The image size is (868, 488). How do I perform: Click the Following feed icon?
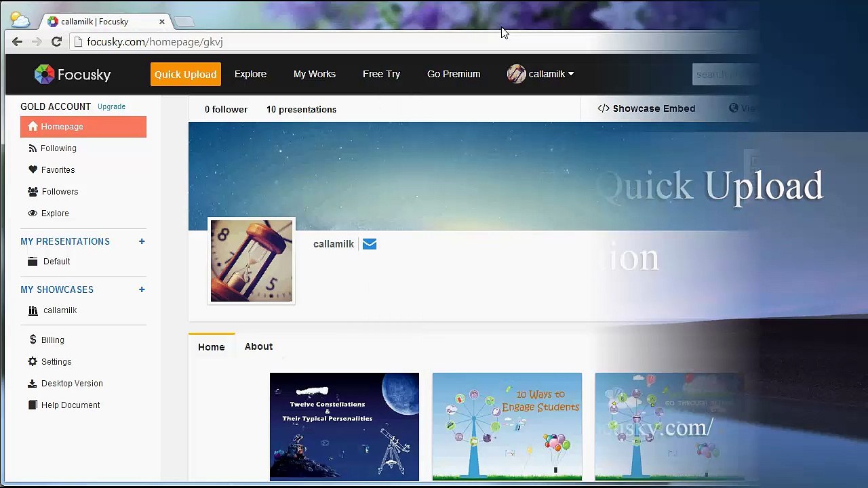(33, 148)
